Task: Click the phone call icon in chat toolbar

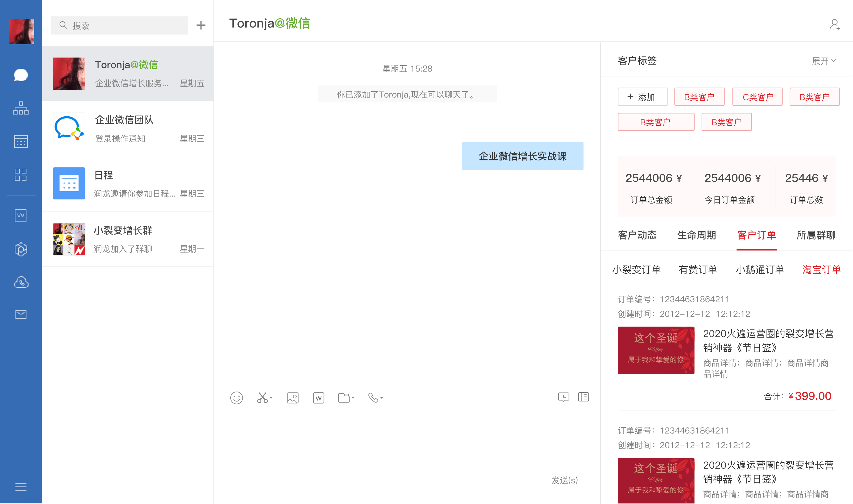Action: point(373,398)
